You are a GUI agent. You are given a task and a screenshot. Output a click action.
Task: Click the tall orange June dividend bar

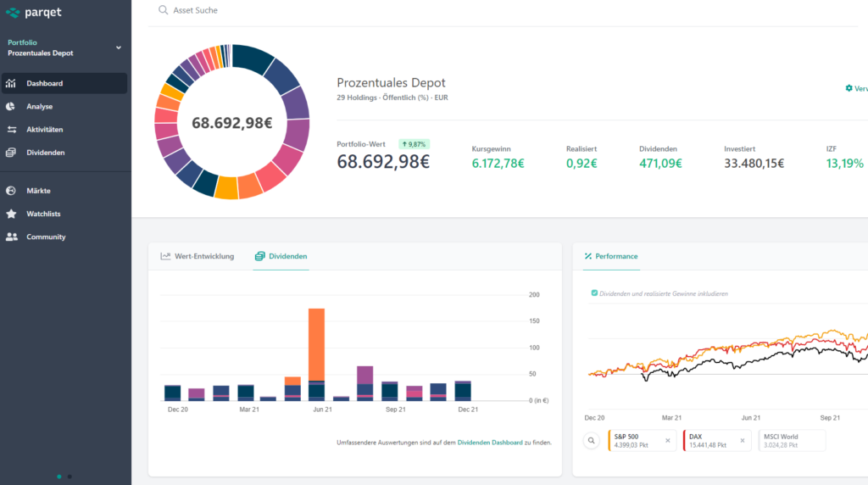pos(316,343)
